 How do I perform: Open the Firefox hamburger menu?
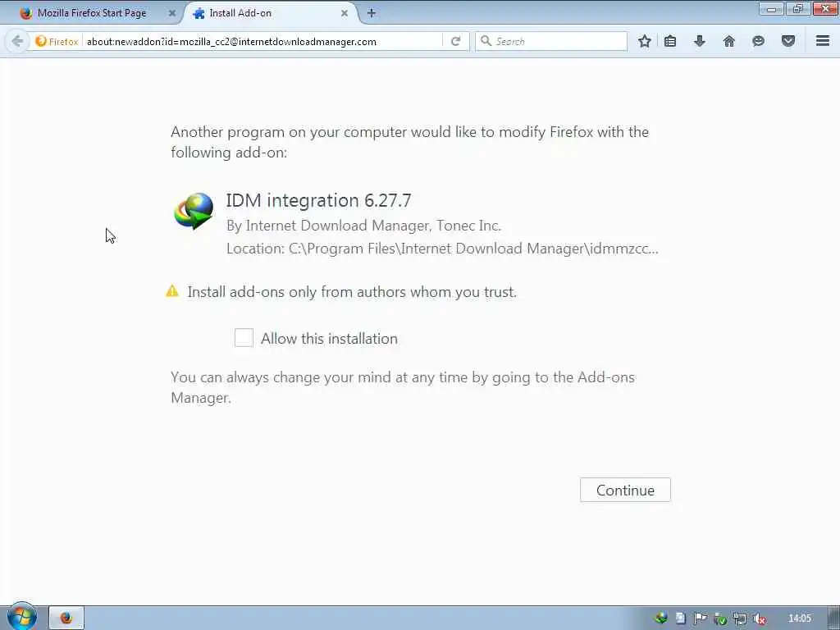click(823, 41)
